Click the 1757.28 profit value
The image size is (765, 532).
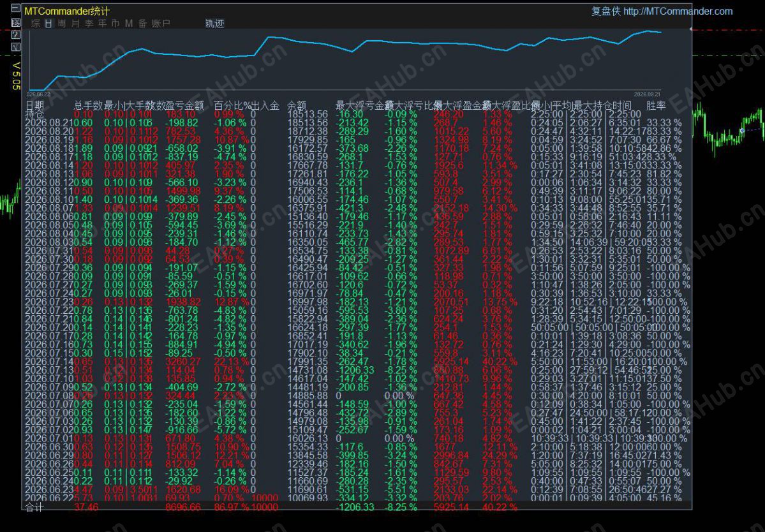(x=183, y=140)
